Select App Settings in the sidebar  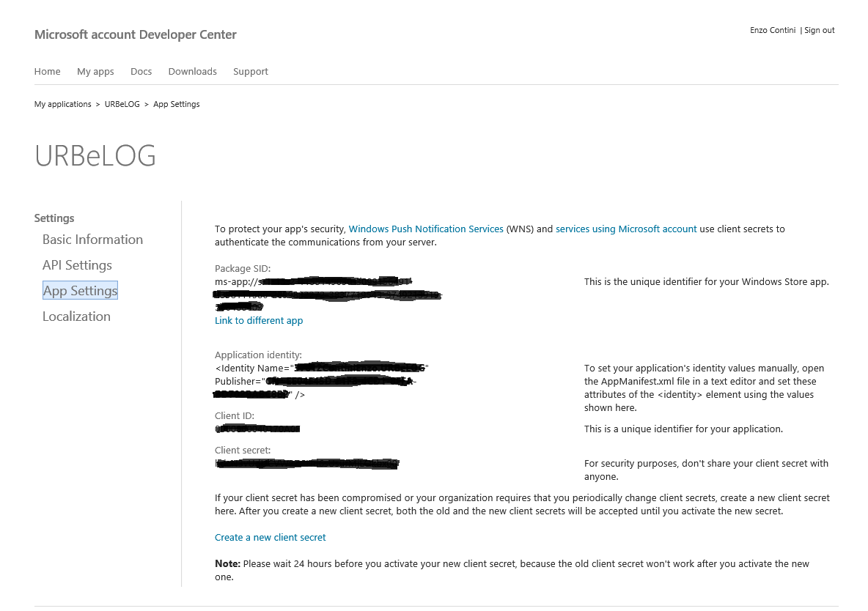coord(80,291)
